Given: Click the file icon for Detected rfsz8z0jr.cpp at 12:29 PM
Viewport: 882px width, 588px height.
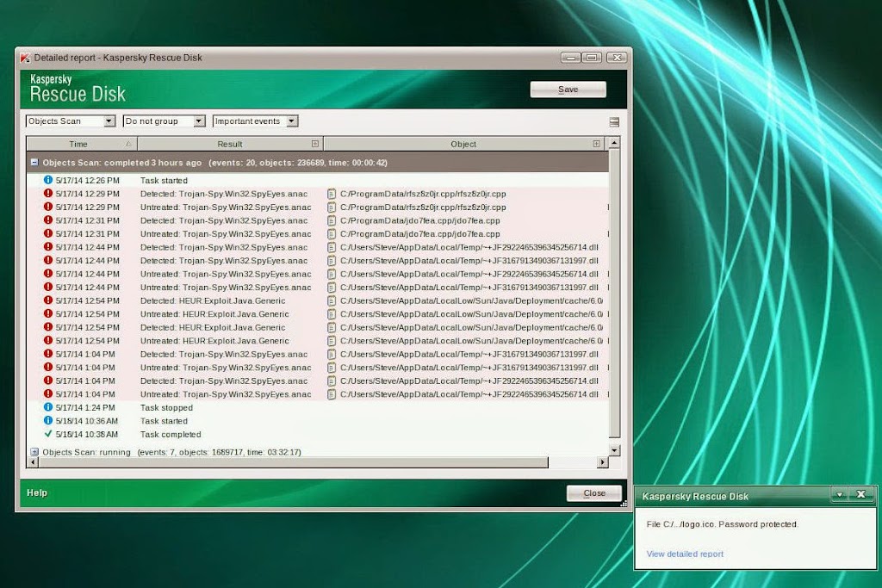Looking at the screenshot, I should 332,194.
